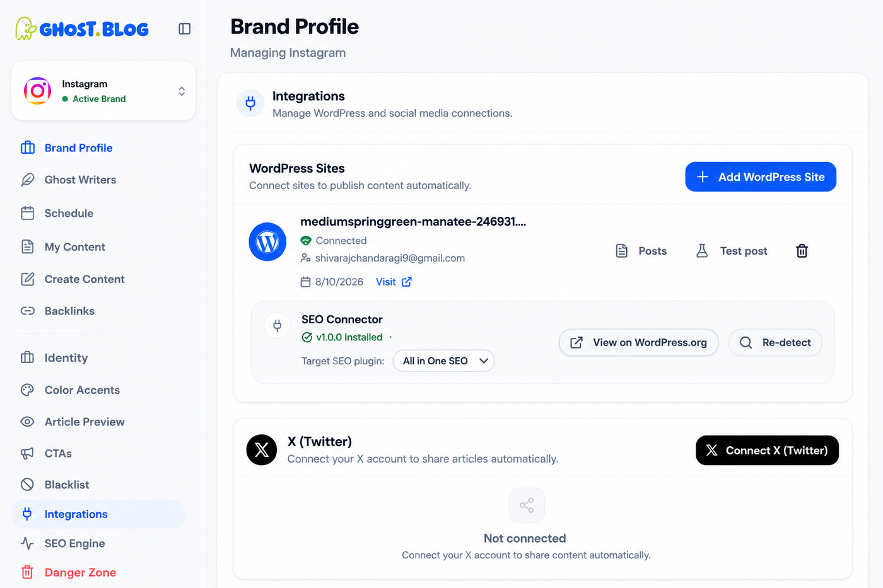The image size is (883, 588).
Task: Open the Instagram brand switcher
Action: pos(103,91)
